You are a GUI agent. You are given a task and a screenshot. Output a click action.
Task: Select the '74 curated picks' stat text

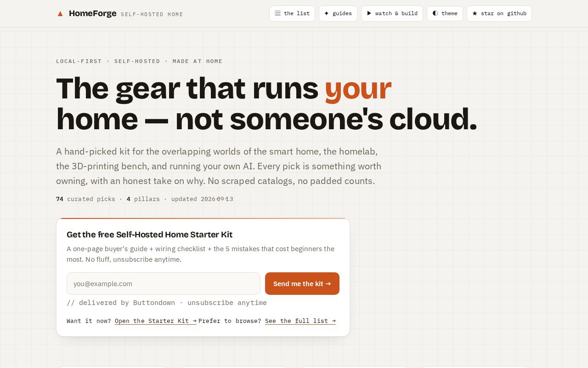coord(85,199)
